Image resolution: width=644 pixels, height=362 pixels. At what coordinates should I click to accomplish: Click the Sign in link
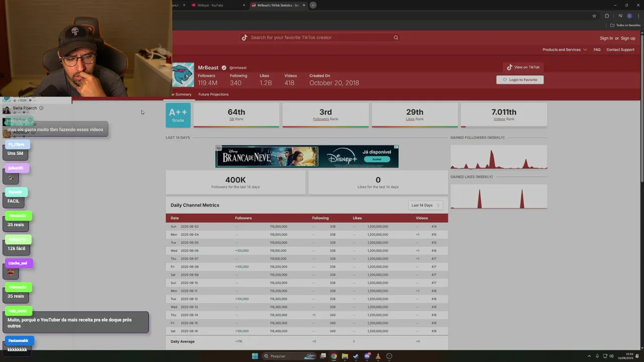coord(606,38)
